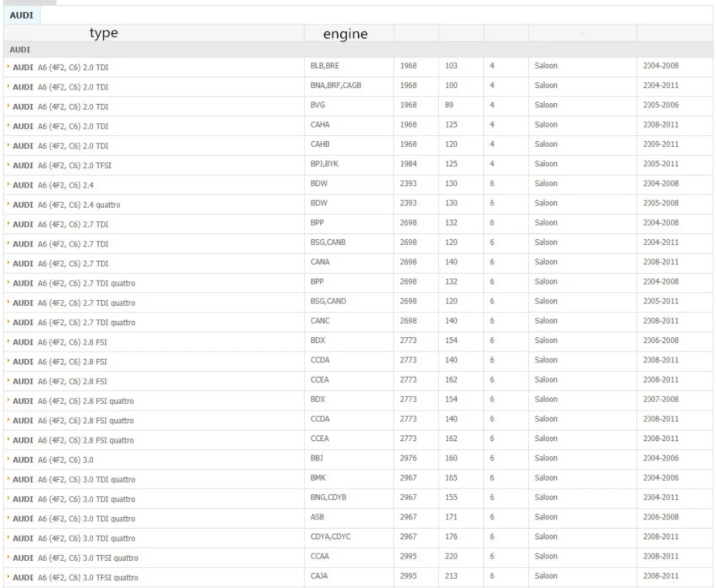Click power value 171
Viewport: 716px width, 588px height.
point(451,517)
